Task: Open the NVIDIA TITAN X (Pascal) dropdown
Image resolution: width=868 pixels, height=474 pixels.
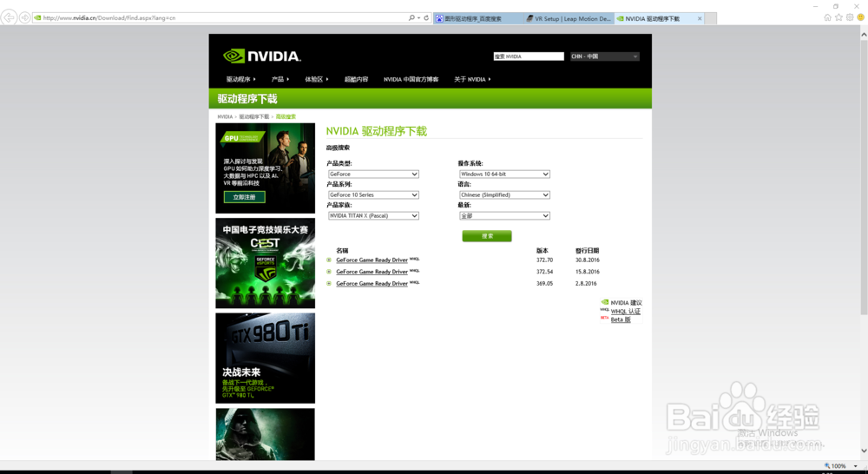Action: coord(373,215)
